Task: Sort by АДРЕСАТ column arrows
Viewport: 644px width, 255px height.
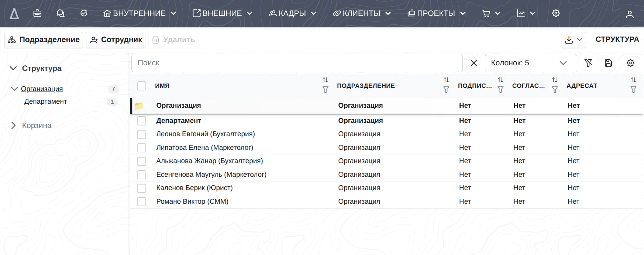Action: [633, 80]
